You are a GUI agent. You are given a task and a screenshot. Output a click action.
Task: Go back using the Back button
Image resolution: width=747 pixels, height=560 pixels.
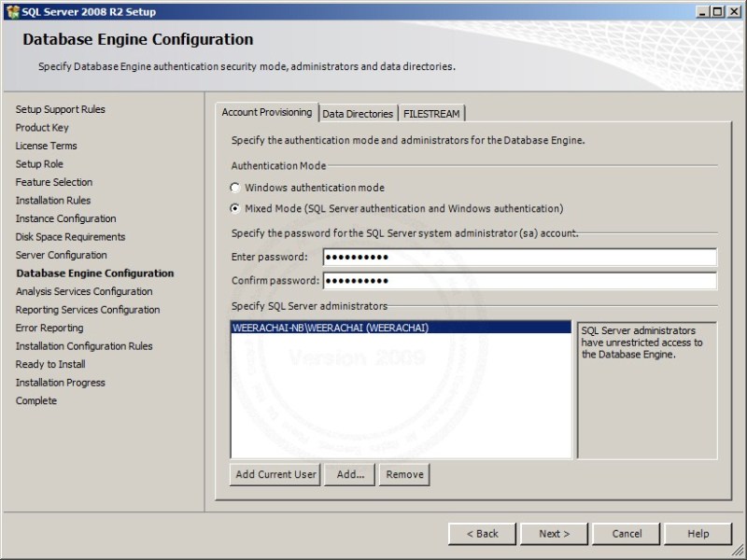(x=483, y=533)
